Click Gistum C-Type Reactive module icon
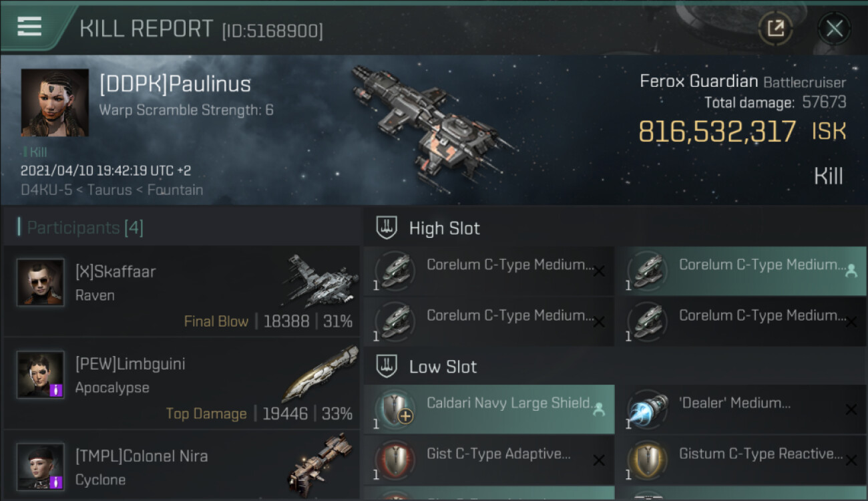This screenshot has width=868, height=501. [x=647, y=460]
